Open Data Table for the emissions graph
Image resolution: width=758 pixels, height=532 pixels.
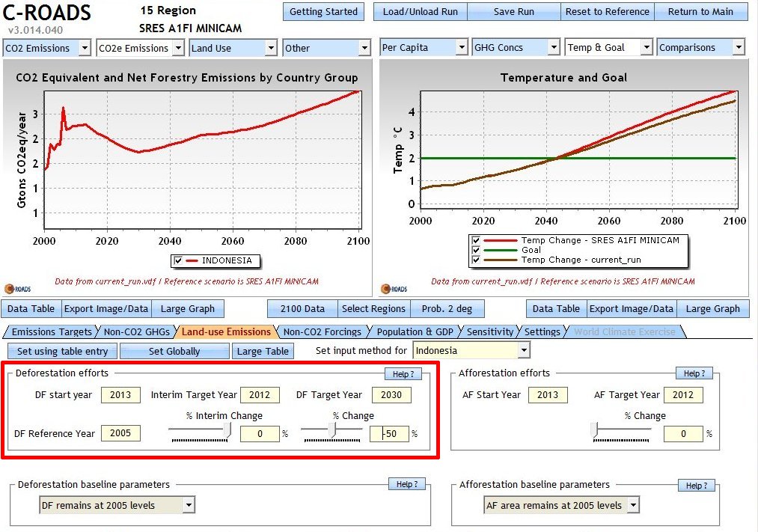[x=31, y=309]
